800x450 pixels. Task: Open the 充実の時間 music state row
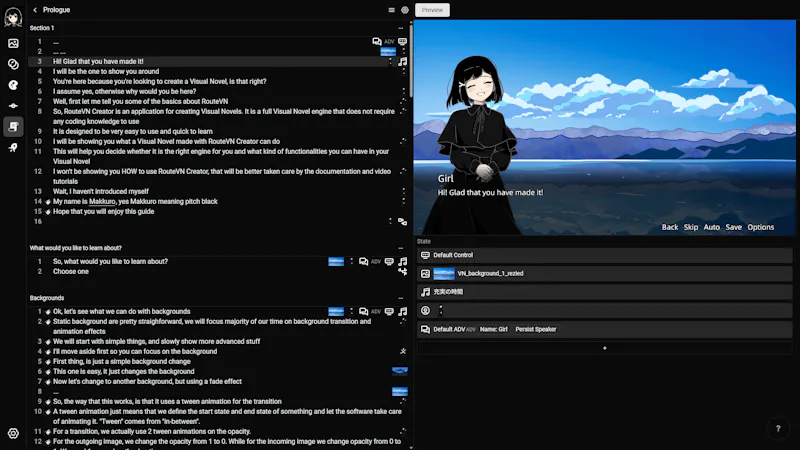605,292
